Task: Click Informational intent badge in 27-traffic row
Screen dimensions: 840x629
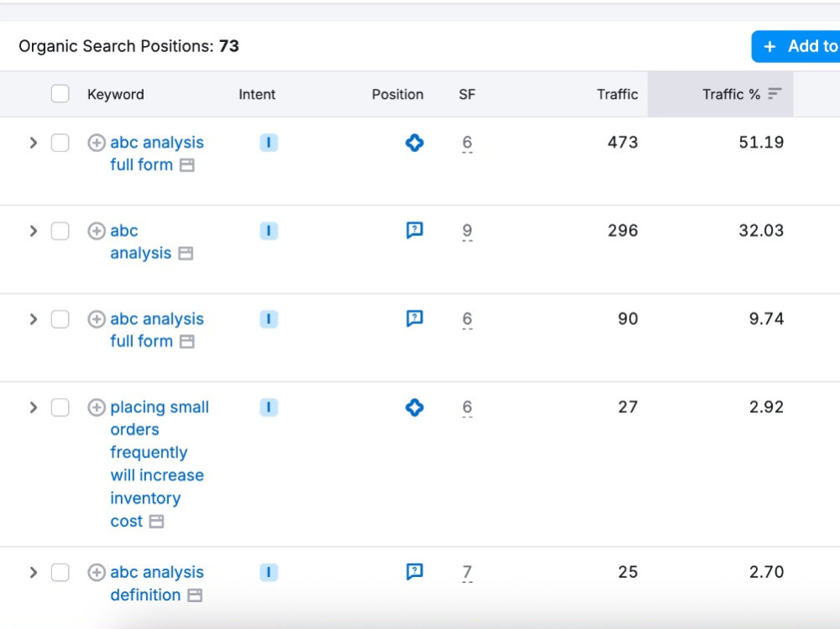Action: (x=269, y=407)
